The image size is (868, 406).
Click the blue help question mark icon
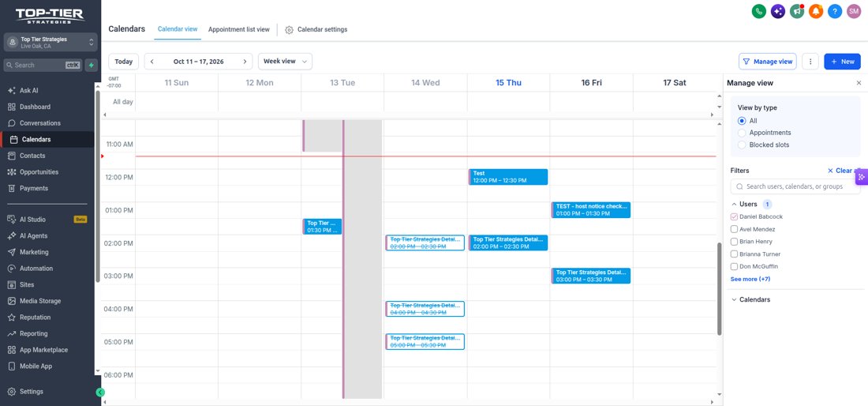coord(835,11)
